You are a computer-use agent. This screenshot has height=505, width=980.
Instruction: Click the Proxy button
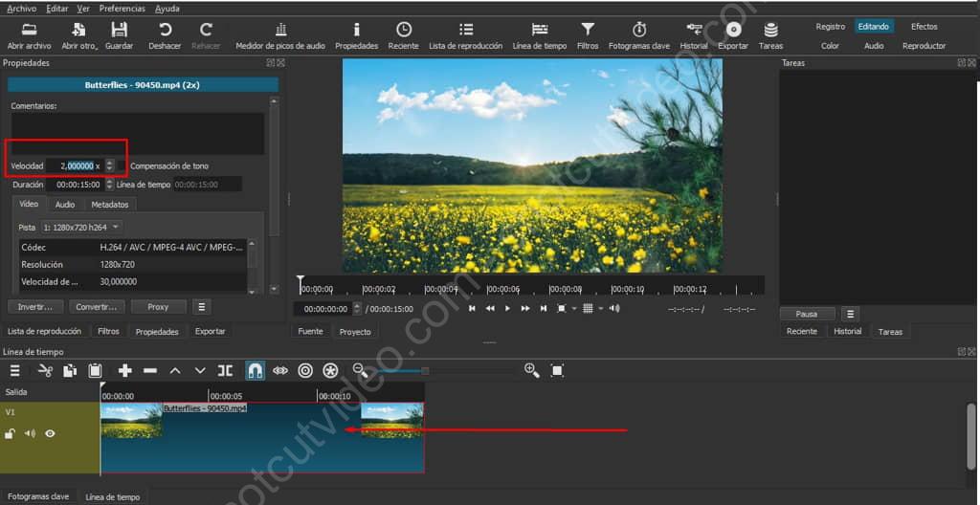[x=158, y=307]
